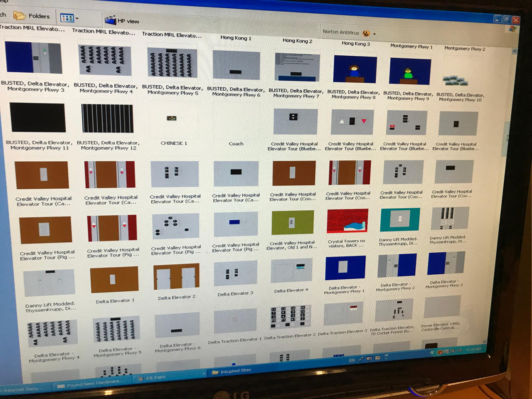Select the BUSTED Montgomery Pkwy 9 thumbnail
Viewport: 532px width, 399px height.
[x=410, y=71]
